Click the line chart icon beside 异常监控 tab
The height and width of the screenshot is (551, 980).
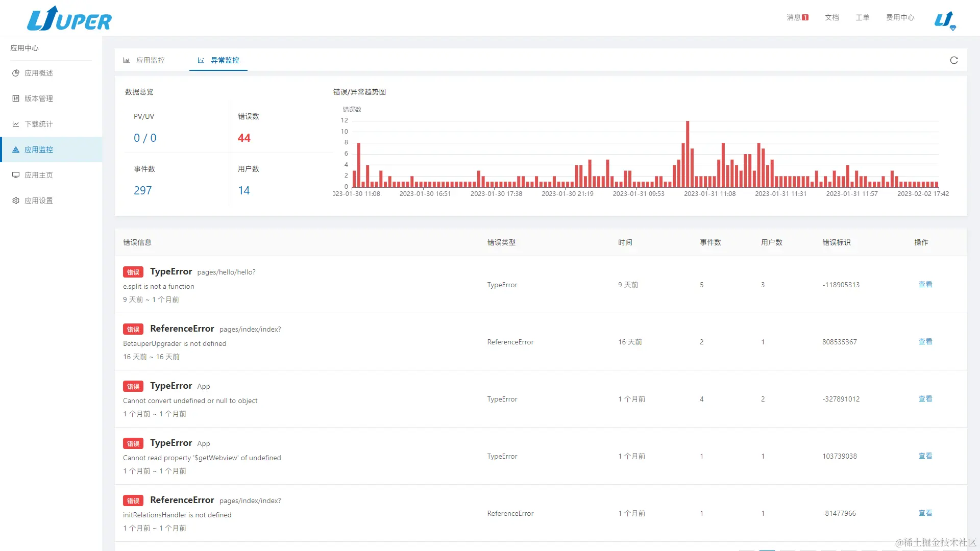click(x=201, y=60)
